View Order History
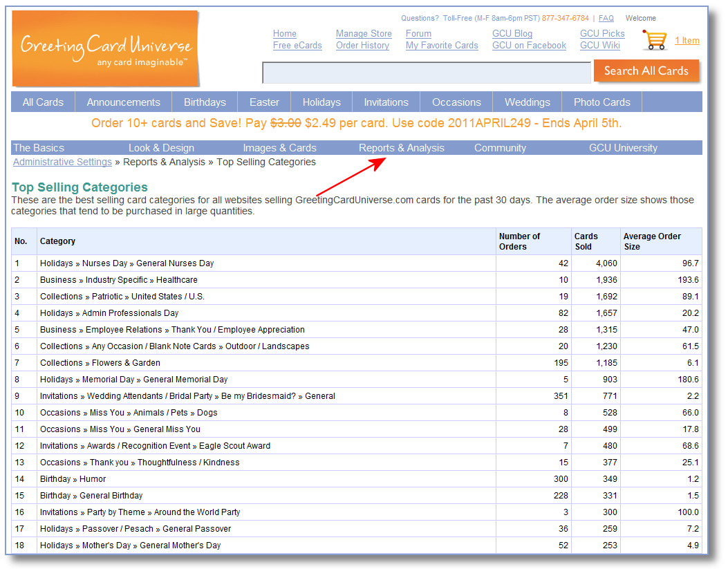 pos(362,45)
